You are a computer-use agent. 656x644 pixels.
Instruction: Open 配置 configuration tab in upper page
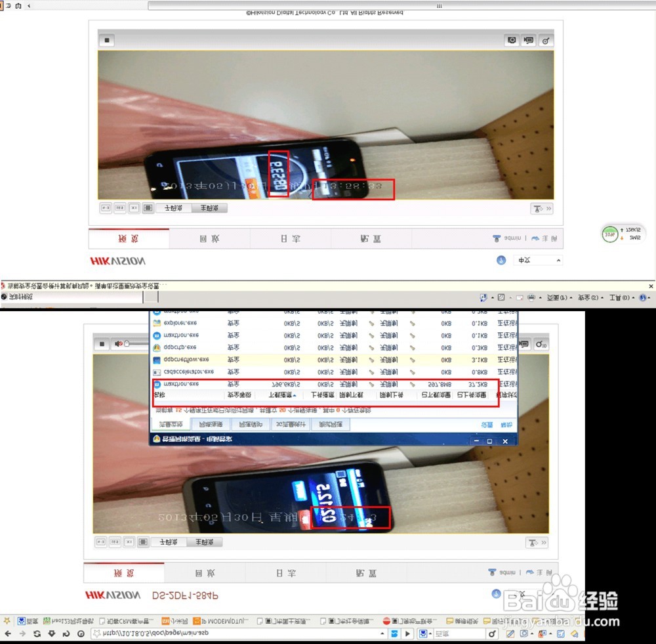(x=371, y=239)
